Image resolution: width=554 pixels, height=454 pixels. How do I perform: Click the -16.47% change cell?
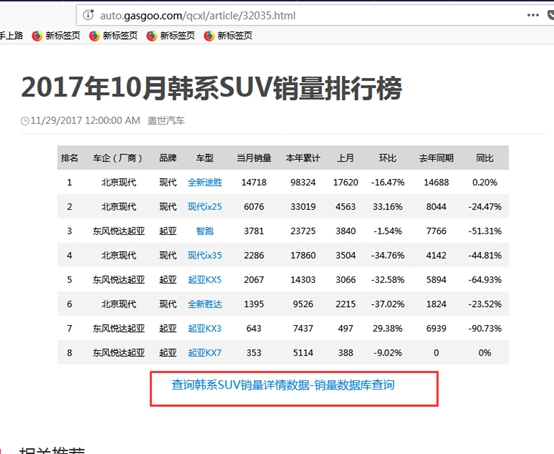[388, 182]
